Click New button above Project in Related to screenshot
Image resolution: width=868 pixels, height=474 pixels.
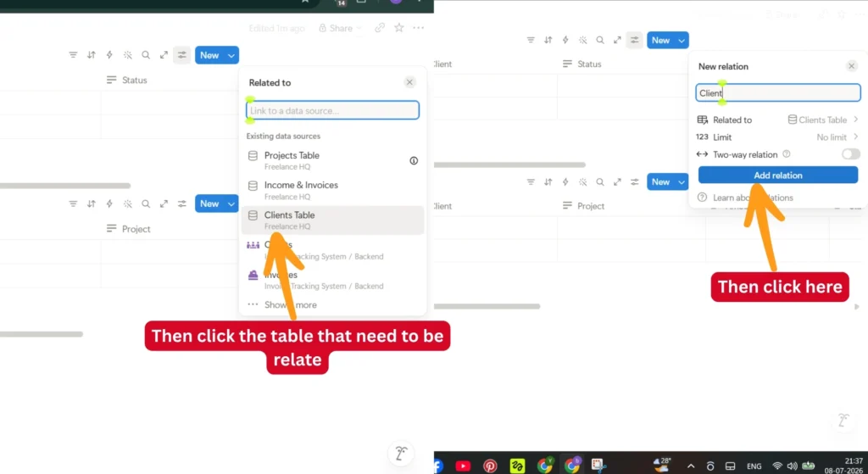point(209,204)
